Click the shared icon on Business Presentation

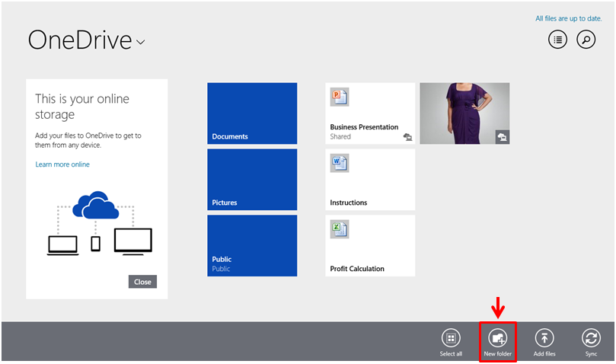click(x=408, y=137)
